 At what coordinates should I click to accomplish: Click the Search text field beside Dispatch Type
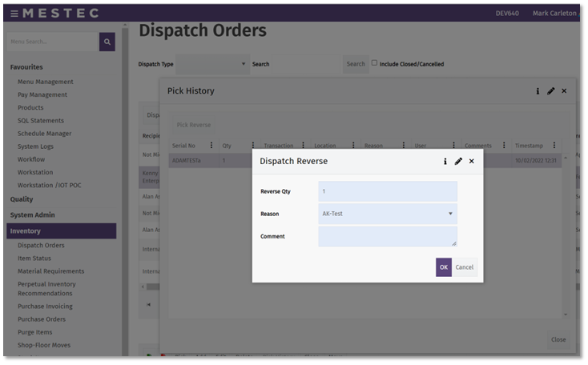click(306, 64)
